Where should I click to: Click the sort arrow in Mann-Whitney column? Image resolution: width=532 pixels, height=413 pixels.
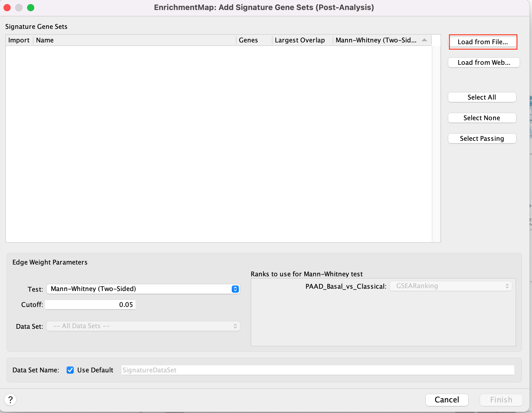424,40
